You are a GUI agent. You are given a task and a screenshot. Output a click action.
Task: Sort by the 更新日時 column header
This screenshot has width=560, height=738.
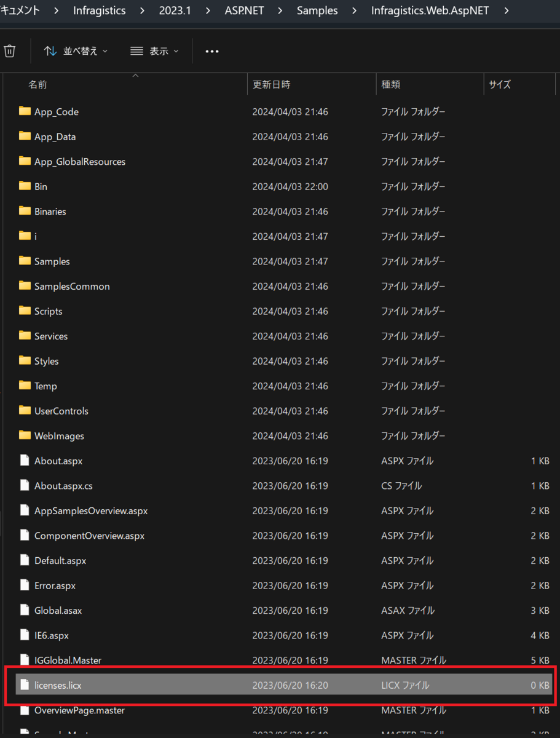pyautogui.click(x=271, y=85)
